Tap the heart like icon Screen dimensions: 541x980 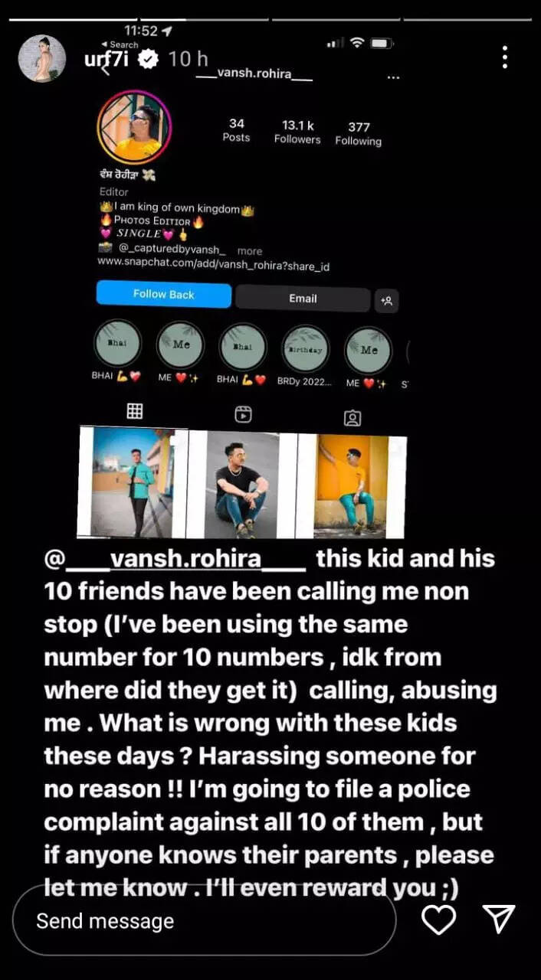click(439, 919)
